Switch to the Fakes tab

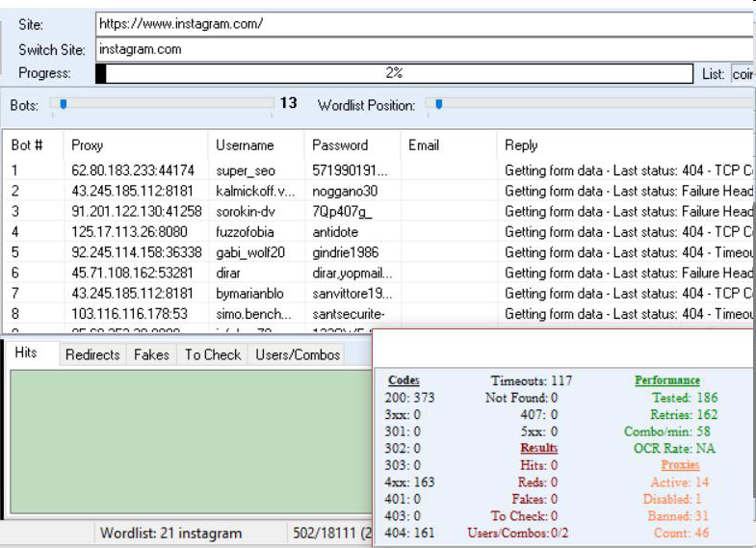pyautogui.click(x=151, y=354)
